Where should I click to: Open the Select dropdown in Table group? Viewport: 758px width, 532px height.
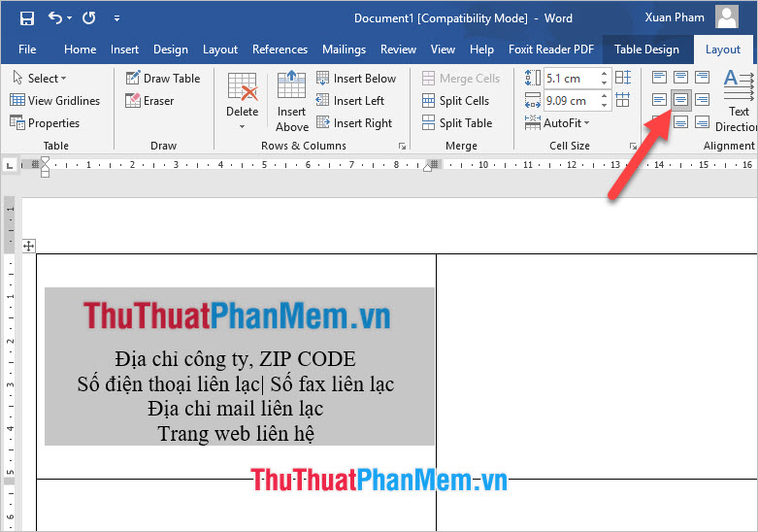tap(40, 78)
